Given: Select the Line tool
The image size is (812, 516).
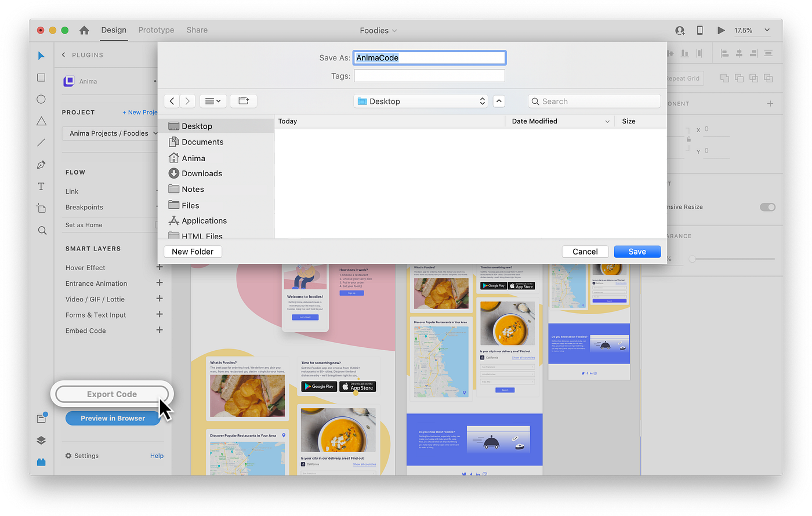Looking at the screenshot, I should click(x=41, y=143).
